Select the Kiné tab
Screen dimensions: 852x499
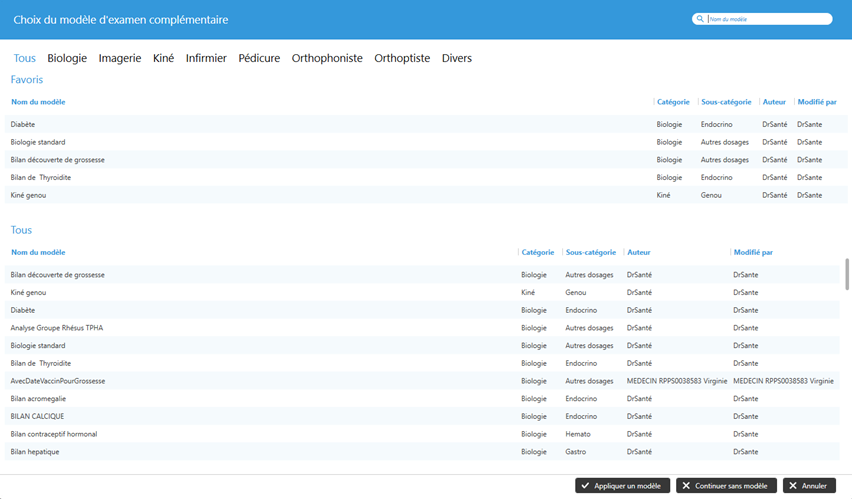click(163, 58)
